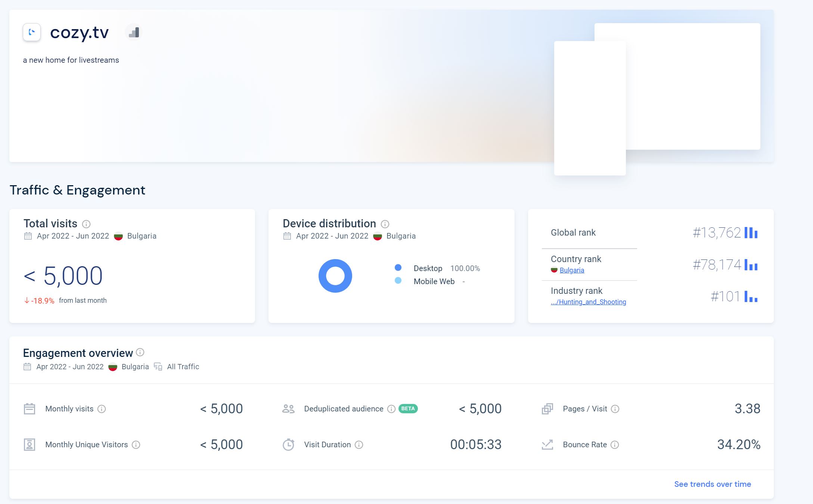Viewport: 813px width, 504px height.
Task: Click the Country rank value #78,174
Action: pyautogui.click(x=717, y=265)
